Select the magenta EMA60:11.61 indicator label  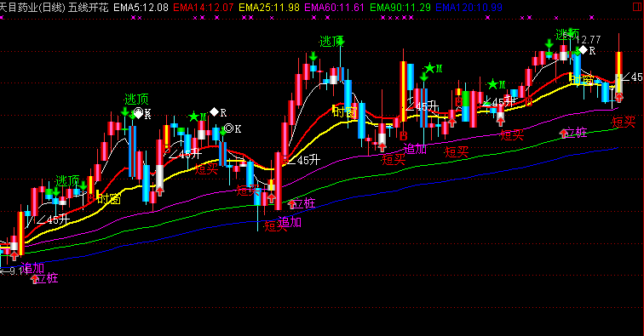(334, 8)
